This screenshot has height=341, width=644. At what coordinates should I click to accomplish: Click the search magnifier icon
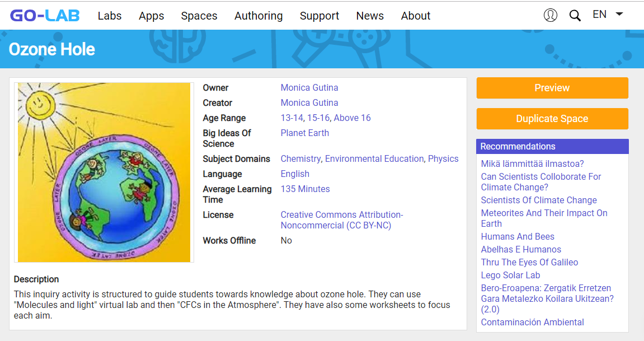(x=575, y=16)
